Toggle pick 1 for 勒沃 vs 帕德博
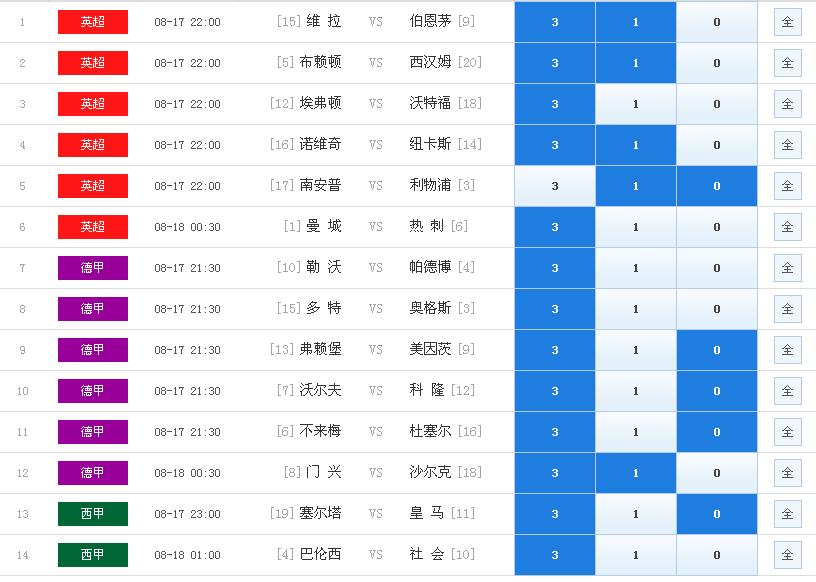Image resolution: width=816 pixels, height=582 pixels. click(635, 268)
